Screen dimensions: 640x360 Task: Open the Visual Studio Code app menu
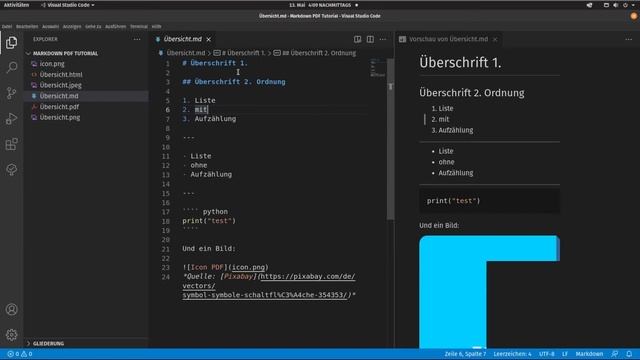[x=67, y=5]
